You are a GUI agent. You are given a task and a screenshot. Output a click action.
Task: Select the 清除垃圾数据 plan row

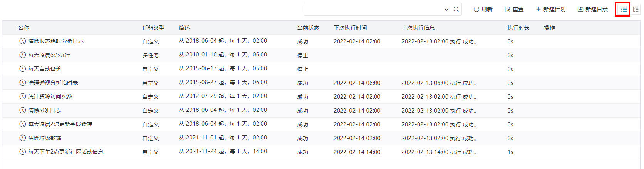tap(321, 138)
